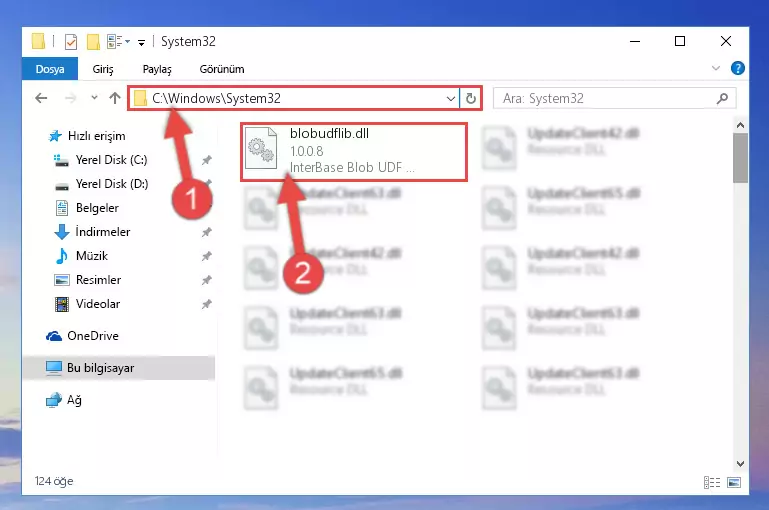The height and width of the screenshot is (510, 769).
Task: Click the pin icon beside Resimler
Action: [206, 280]
